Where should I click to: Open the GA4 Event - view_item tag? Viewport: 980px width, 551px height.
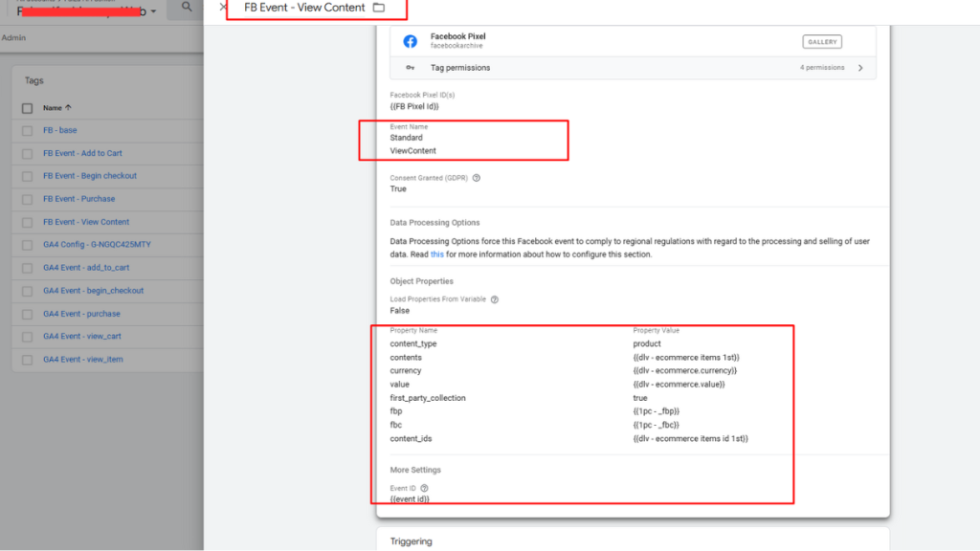click(83, 360)
